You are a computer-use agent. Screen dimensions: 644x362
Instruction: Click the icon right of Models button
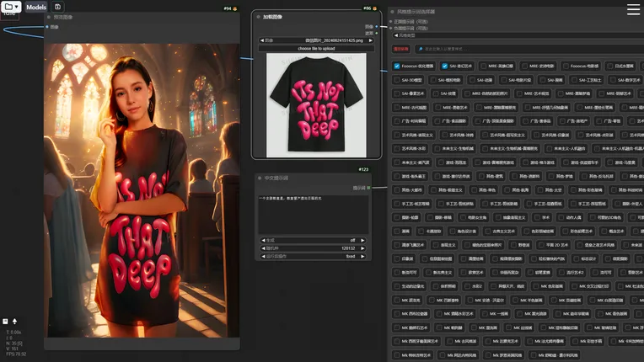pos(58,7)
